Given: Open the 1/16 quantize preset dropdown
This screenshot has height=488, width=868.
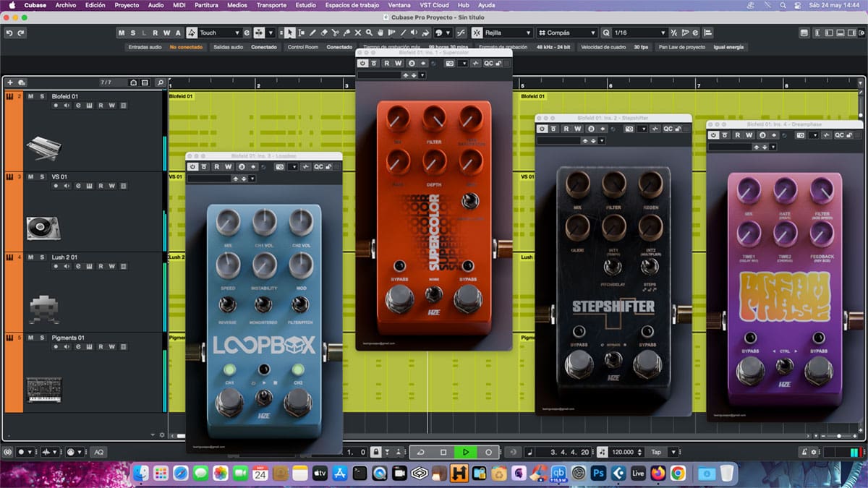Looking at the screenshot, I should [639, 33].
